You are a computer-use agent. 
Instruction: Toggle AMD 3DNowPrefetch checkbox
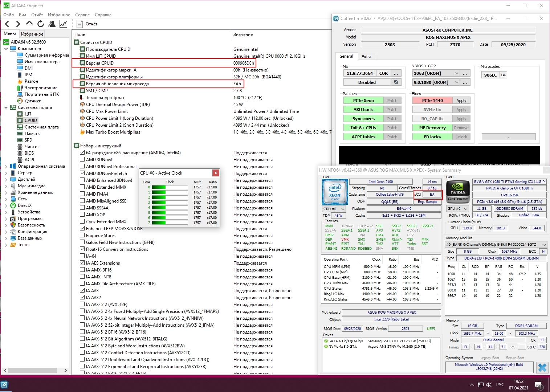(x=82, y=173)
